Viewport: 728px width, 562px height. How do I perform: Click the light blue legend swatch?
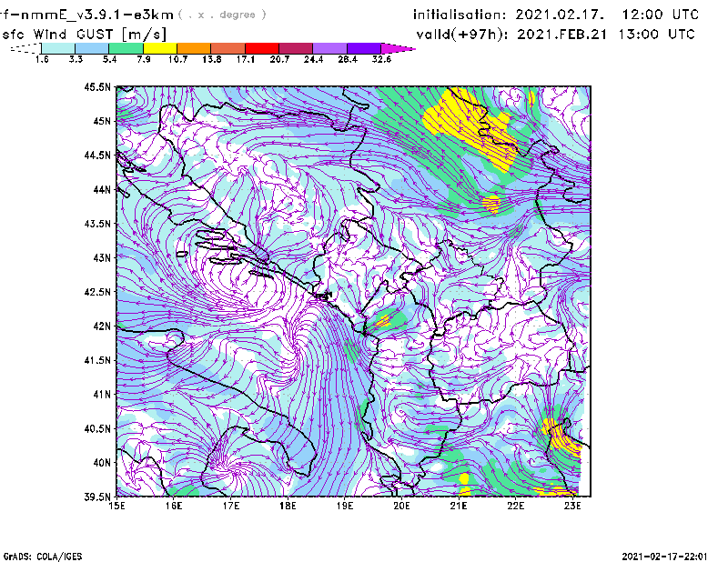(92, 48)
